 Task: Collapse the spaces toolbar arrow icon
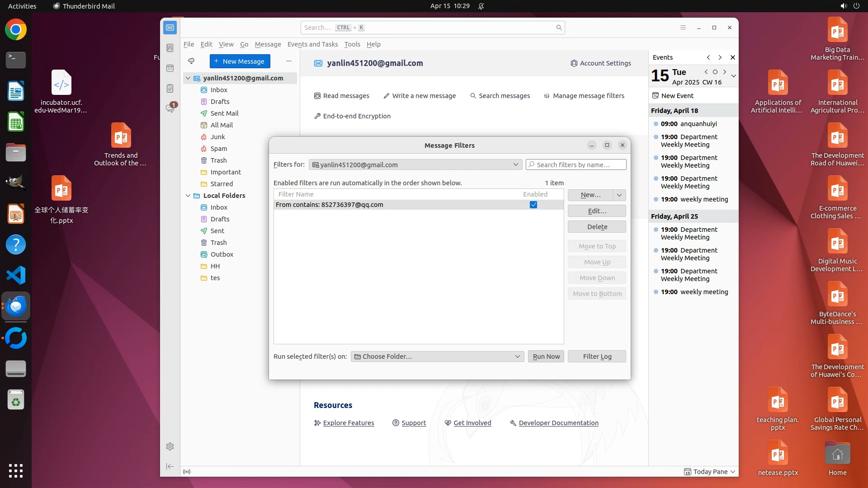tap(170, 466)
